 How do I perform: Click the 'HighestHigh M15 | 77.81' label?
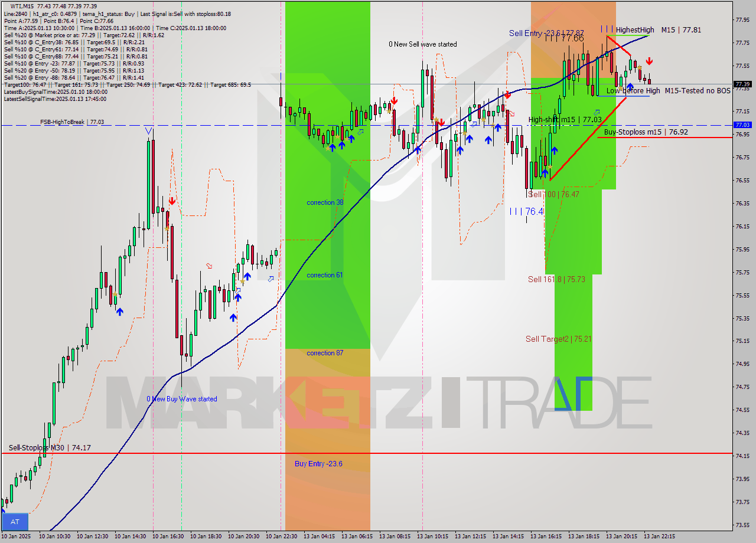(x=658, y=30)
